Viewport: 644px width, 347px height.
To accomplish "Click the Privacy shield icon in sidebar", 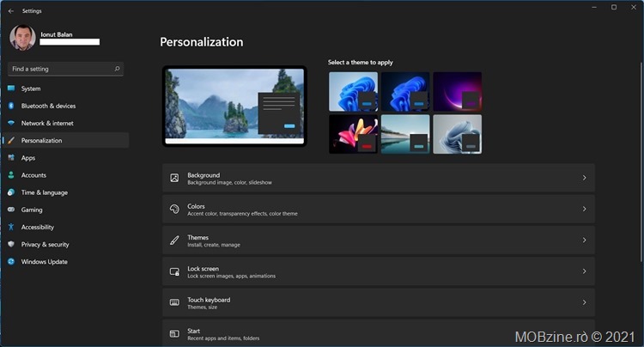I will 11,244.
